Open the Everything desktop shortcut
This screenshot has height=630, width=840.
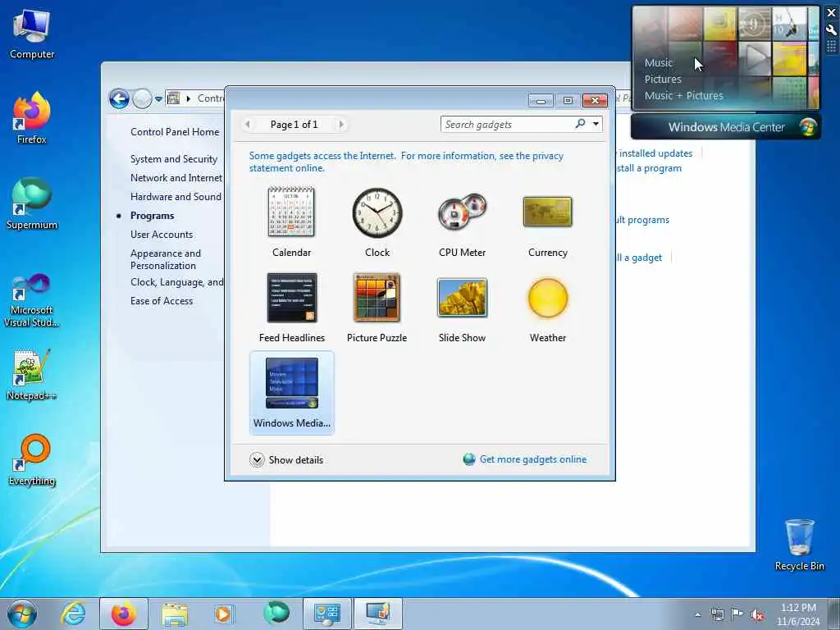pos(32,459)
